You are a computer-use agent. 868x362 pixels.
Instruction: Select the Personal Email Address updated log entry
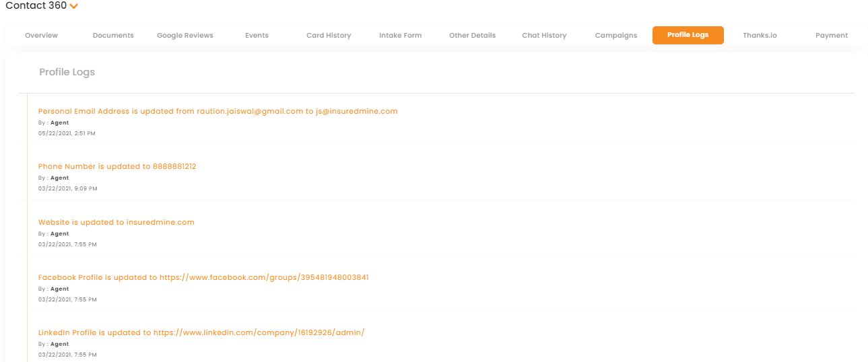point(218,111)
